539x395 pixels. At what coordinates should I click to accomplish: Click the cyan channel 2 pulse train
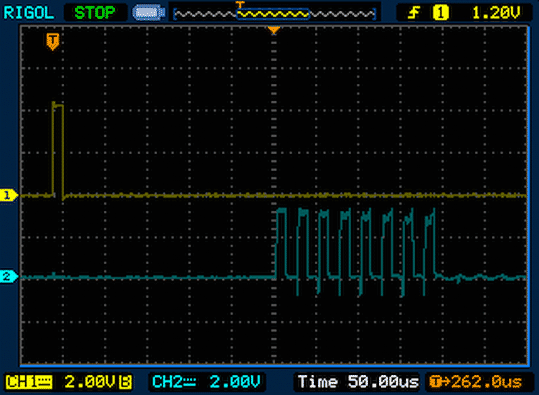pyautogui.click(x=355, y=251)
